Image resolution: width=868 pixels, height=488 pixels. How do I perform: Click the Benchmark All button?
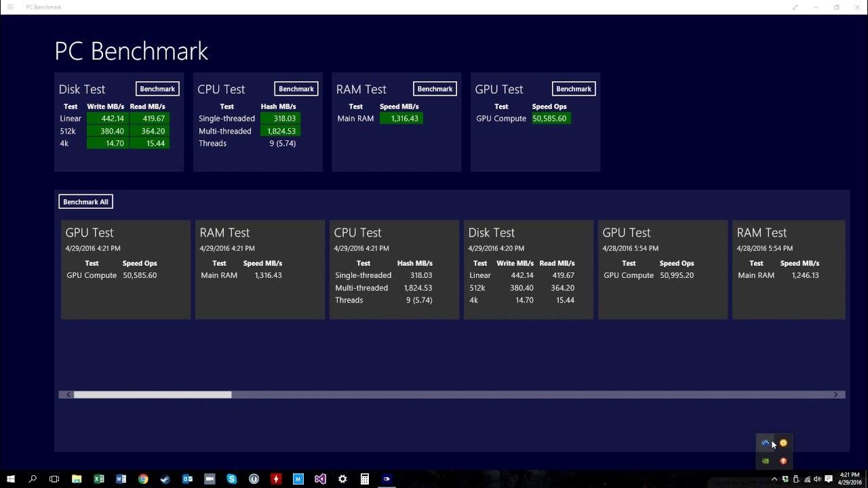[85, 202]
